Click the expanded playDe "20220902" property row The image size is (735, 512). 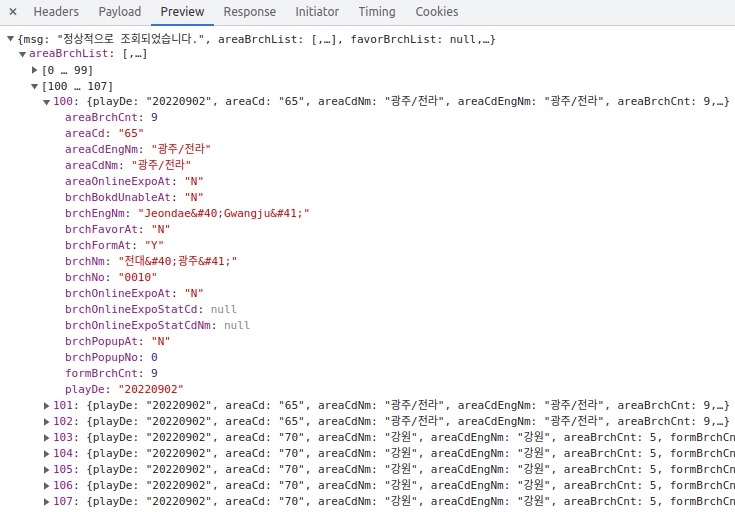[x=124, y=389]
